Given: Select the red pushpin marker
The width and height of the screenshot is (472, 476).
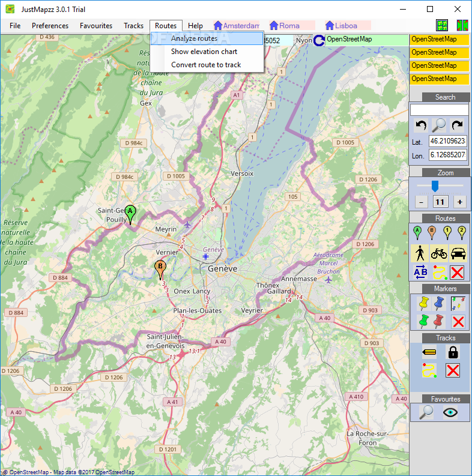Looking at the screenshot, I should (x=438, y=322).
